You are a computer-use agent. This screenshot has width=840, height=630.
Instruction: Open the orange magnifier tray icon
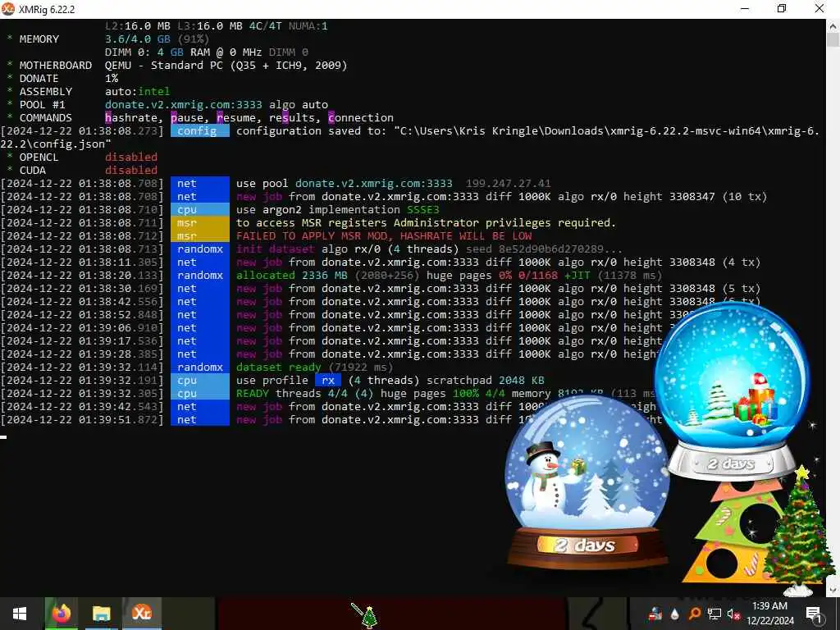(x=694, y=614)
